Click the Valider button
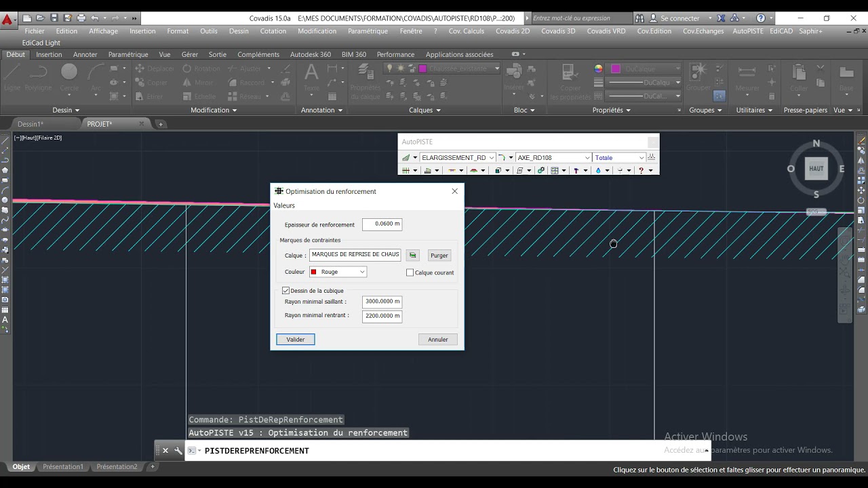This screenshot has height=488, width=868. (296, 340)
